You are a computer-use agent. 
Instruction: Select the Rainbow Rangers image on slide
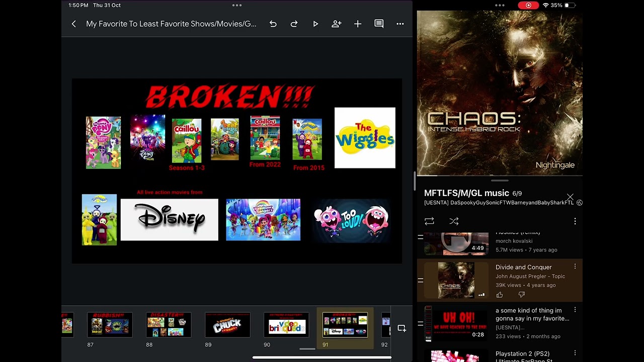pyautogui.click(x=263, y=220)
